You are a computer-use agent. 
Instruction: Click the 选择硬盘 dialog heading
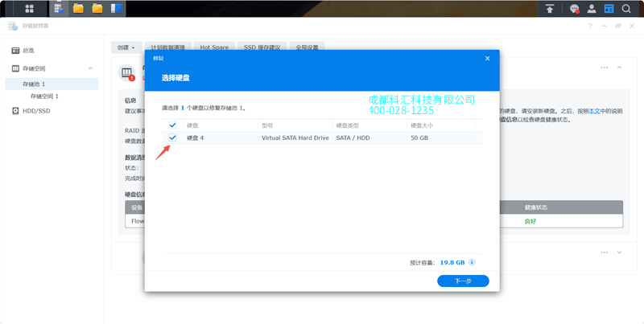pos(175,77)
